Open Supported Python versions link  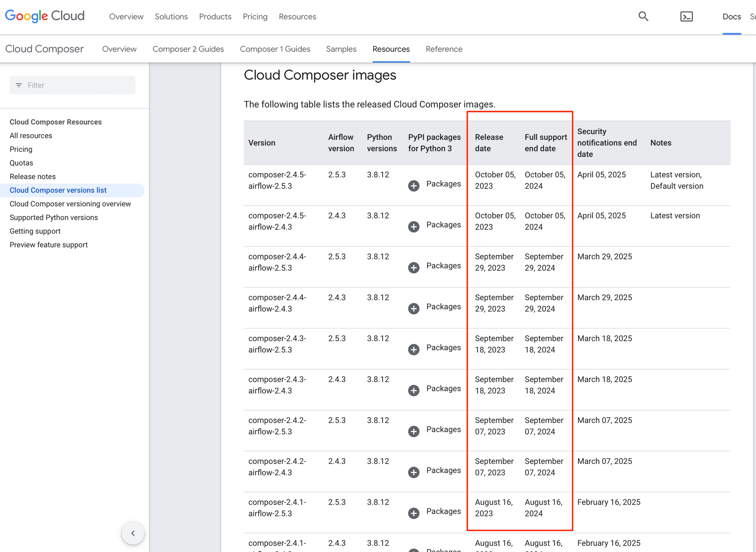click(54, 217)
